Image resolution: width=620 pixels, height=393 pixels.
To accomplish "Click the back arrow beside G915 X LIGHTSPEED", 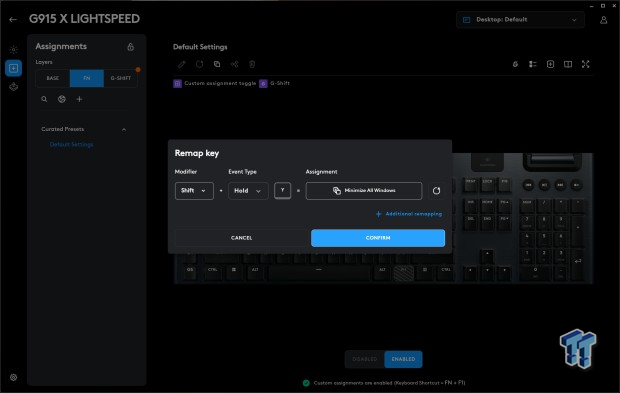I will [x=13, y=19].
